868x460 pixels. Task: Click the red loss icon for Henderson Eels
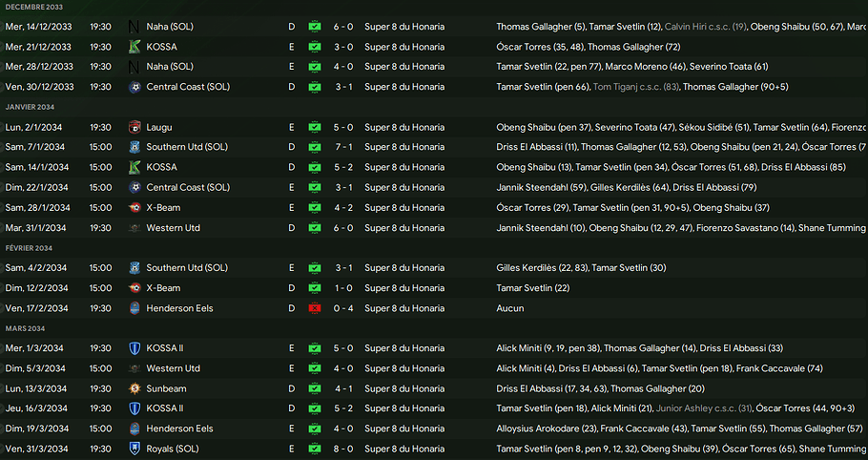(x=315, y=308)
